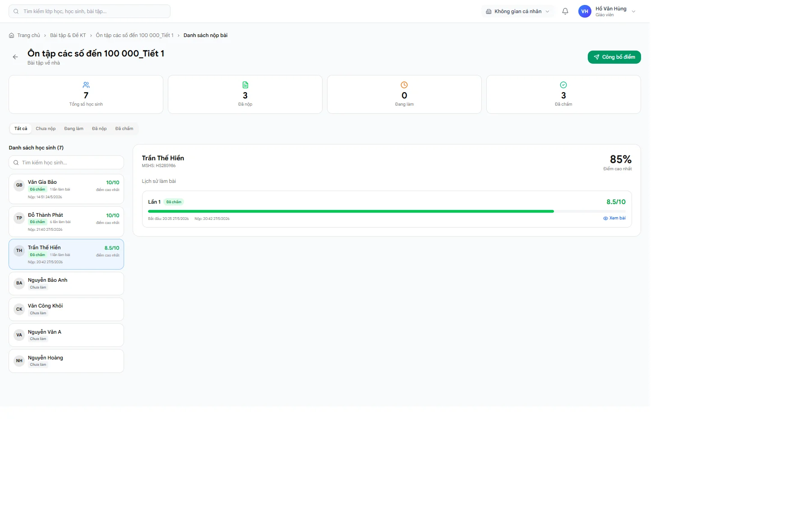Click the BA avatar of Nguyễn Bảo Anh
The image size is (812, 508).
point(19,283)
